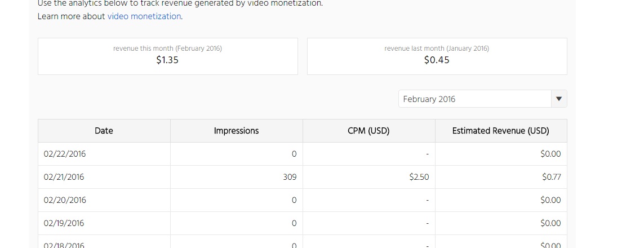Screen dimensions: 644x248
Task: Click the 02/22/2016 estimated revenue $0.00 cell
Action: click(x=550, y=154)
